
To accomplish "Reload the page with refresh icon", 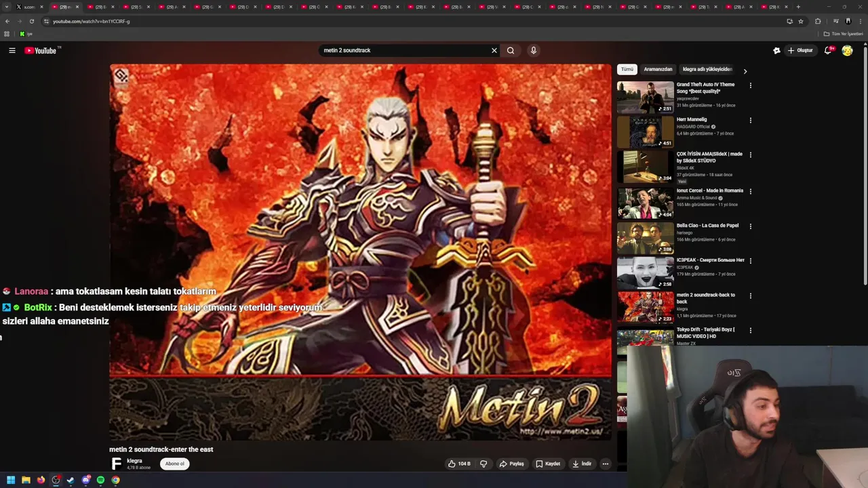I will 31,21.
